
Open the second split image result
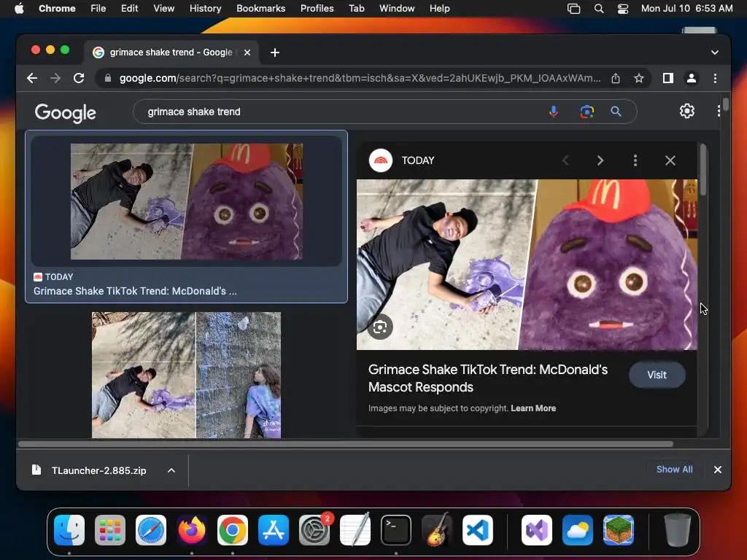[x=186, y=375]
